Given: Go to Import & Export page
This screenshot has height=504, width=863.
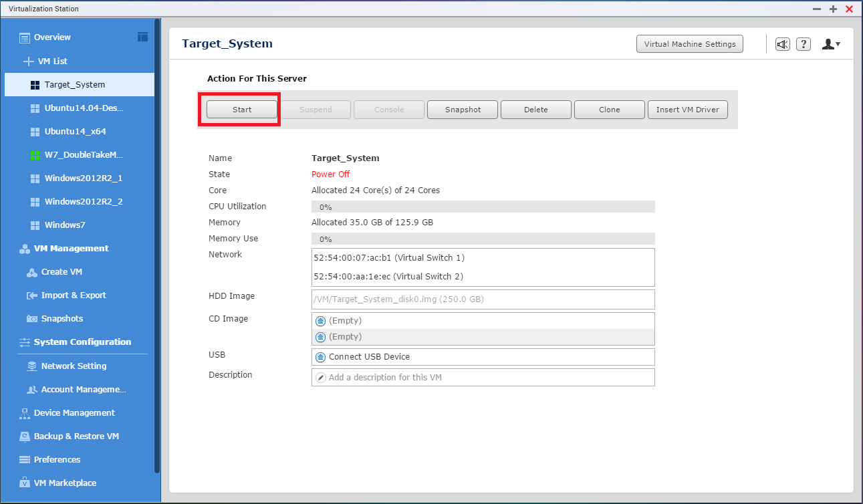Looking at the screenshot, I should (74, 295).
